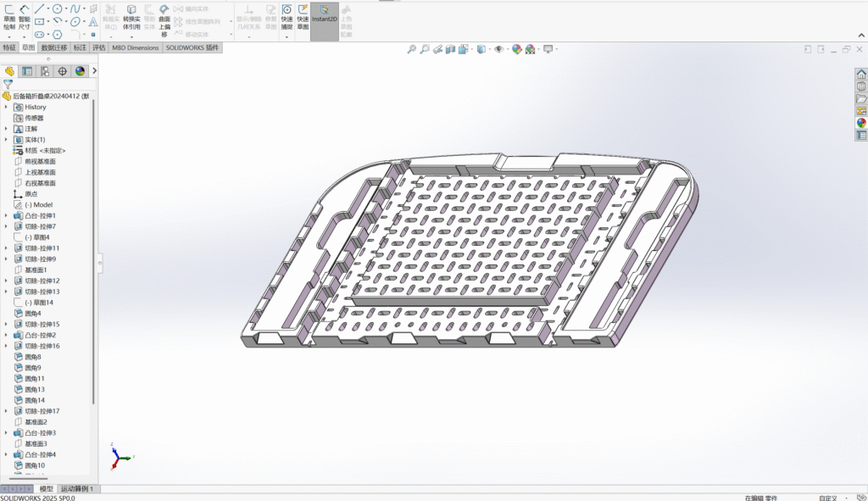Open the ConfigurationManager panel tab icon
Screen dimensions: 868x501
point(45,71)
